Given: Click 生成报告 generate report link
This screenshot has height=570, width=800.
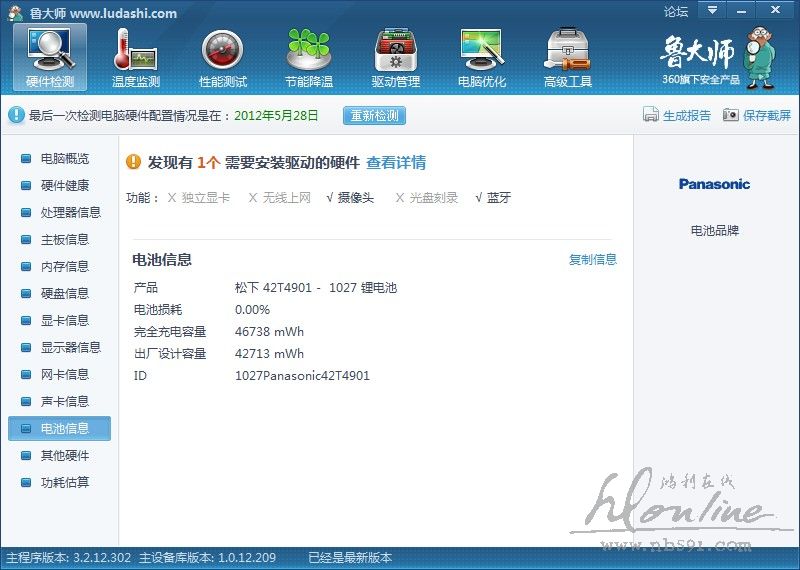Looking at the screenshot, I should [x=687, y=115].
